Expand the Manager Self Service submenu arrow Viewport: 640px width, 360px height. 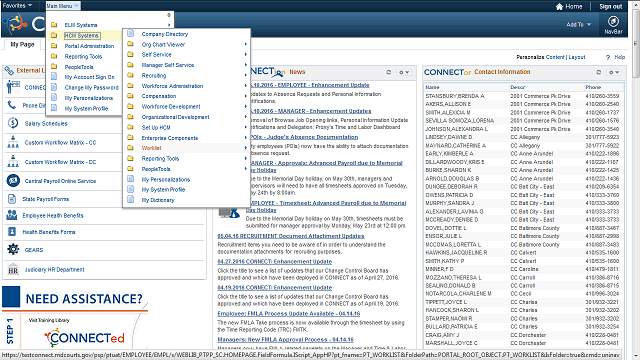pyautogui.click(x=246, y=65)
